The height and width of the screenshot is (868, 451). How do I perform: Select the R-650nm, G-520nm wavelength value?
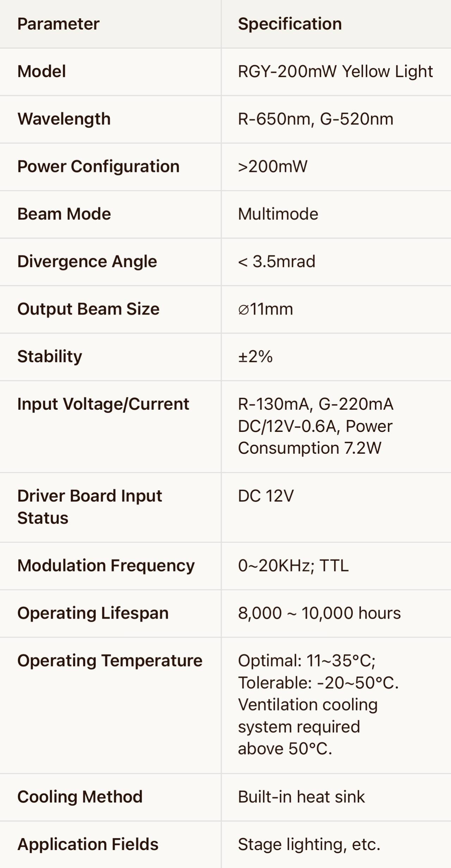[315, 119]
